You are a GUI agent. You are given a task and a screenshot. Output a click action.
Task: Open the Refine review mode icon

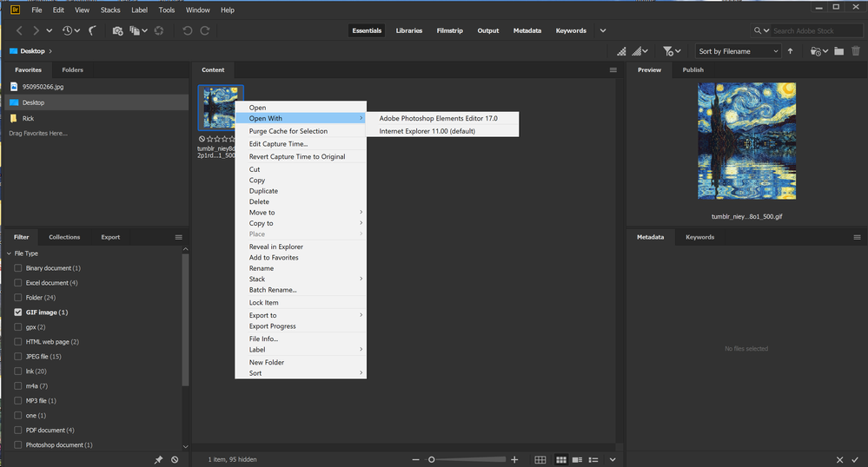135,31
